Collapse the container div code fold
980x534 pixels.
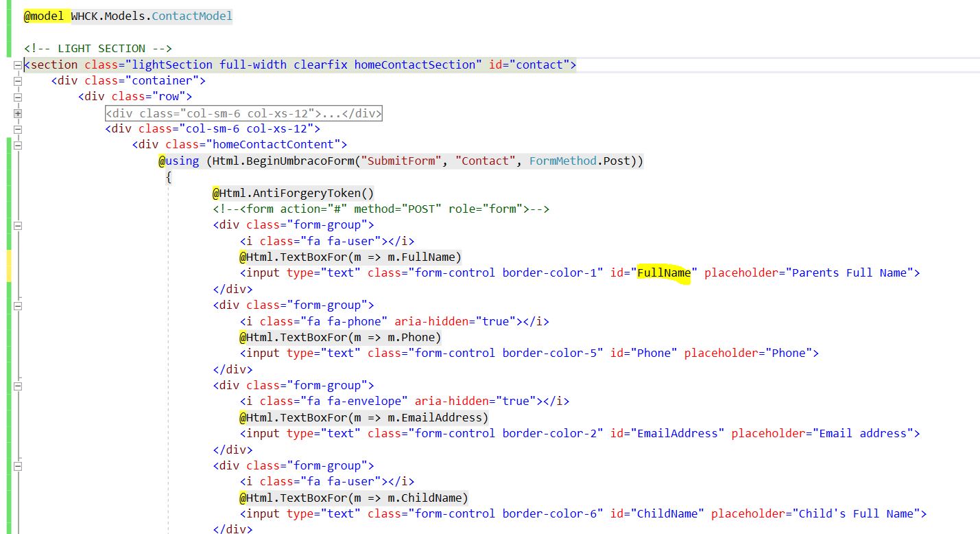point(17,80)
